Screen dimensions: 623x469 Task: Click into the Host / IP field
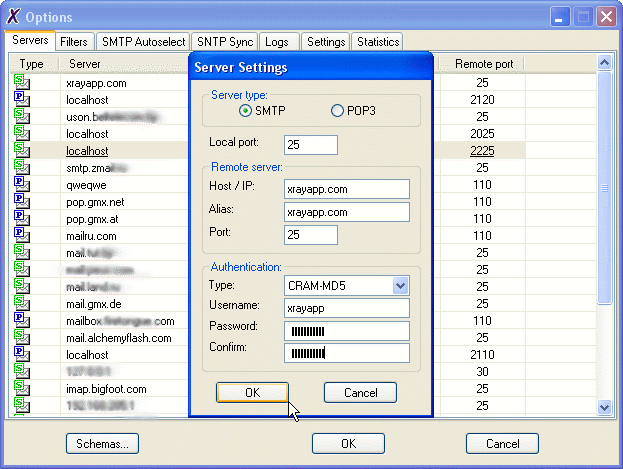(346, 189)
